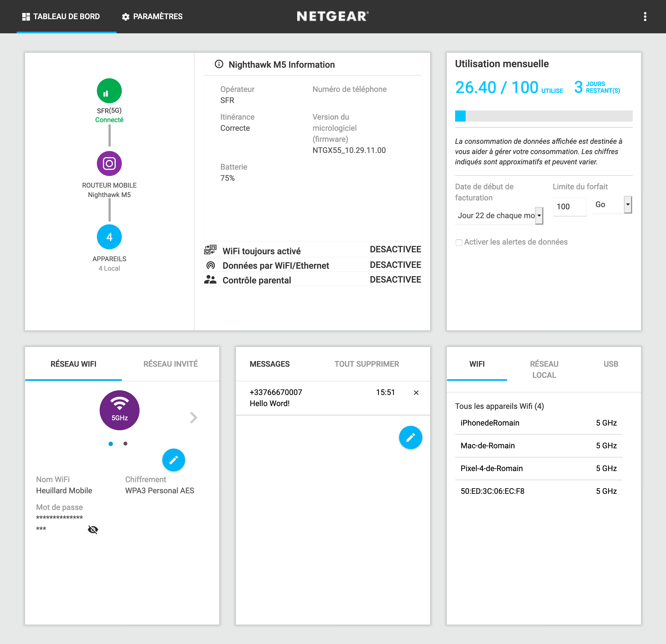Open the billing start date dropdown
This screenshot has width=666, height=644.
[x=499, y=215]
